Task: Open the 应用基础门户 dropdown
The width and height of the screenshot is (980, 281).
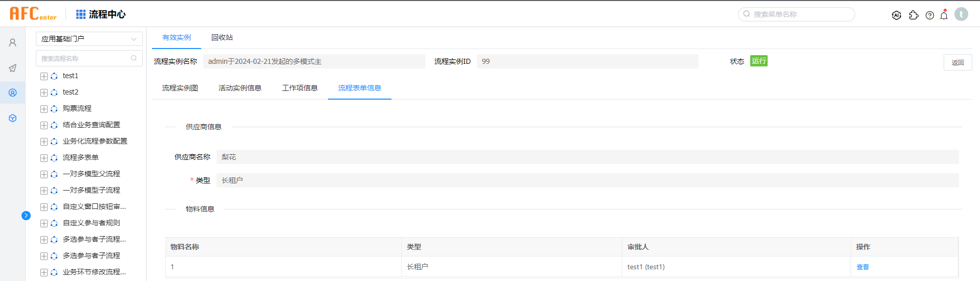Action: 89,39
